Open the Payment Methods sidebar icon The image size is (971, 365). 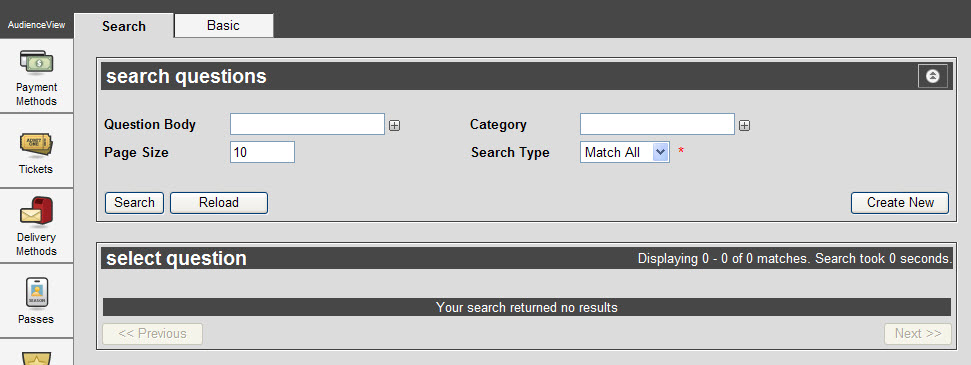[x=37, y=63]
